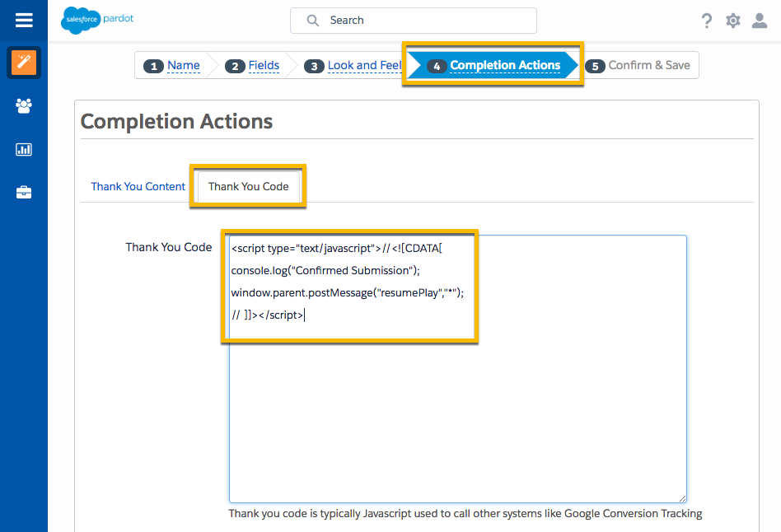
Task: Open the user profile icon
Action: tap(760, 21)
